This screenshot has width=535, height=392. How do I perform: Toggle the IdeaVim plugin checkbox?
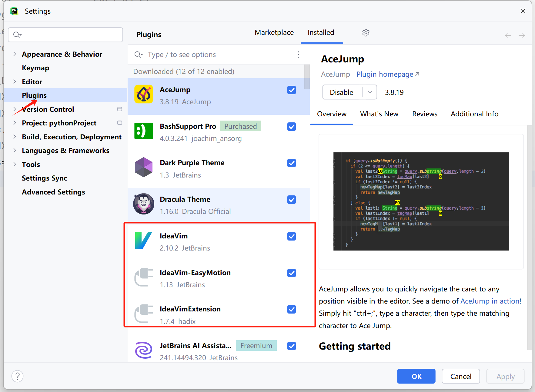(292, 236)
